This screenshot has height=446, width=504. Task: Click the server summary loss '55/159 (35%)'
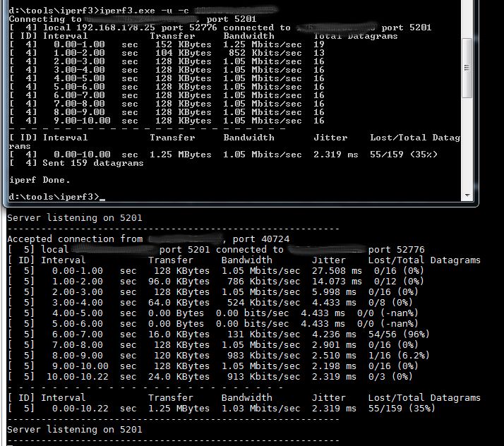coord(402,409)
